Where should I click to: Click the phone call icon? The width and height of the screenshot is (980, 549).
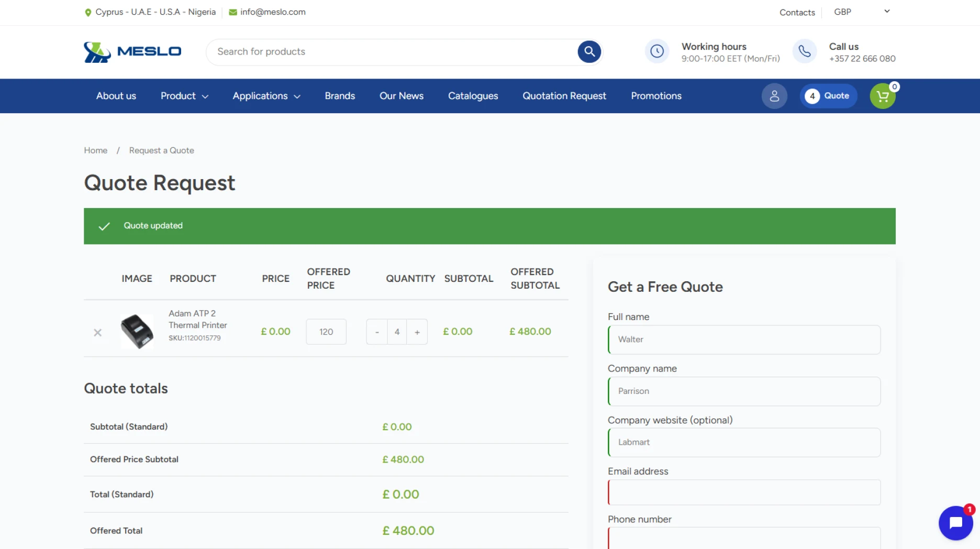(805, 51)
